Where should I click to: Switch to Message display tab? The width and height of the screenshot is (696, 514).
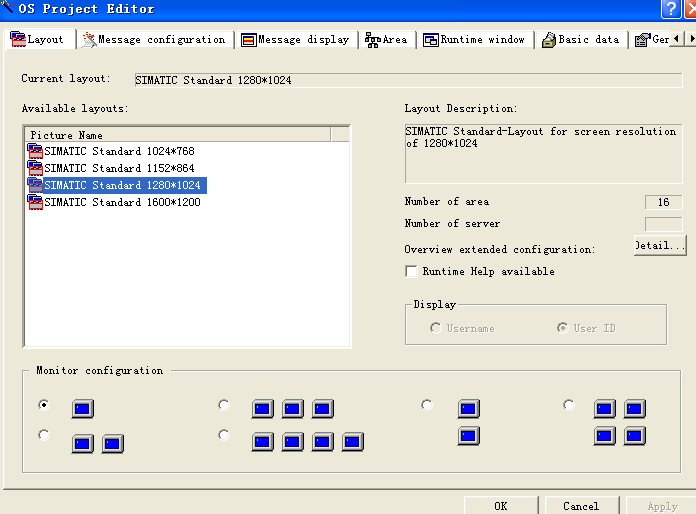[x=296, y=40]
